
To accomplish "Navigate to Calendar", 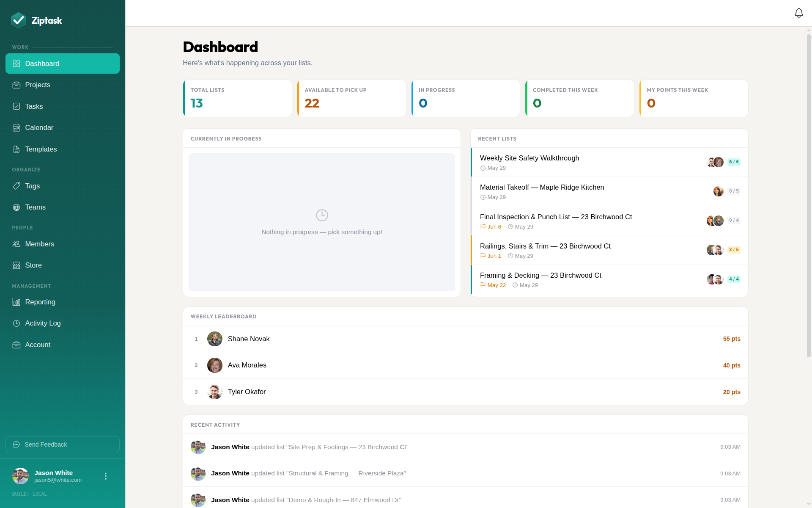I will click(63, 128).
